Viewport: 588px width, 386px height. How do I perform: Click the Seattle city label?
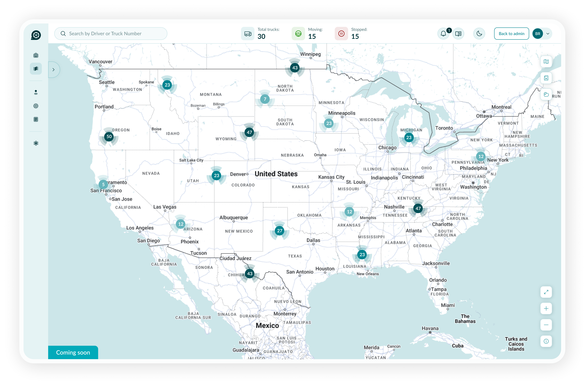(107, 82)
